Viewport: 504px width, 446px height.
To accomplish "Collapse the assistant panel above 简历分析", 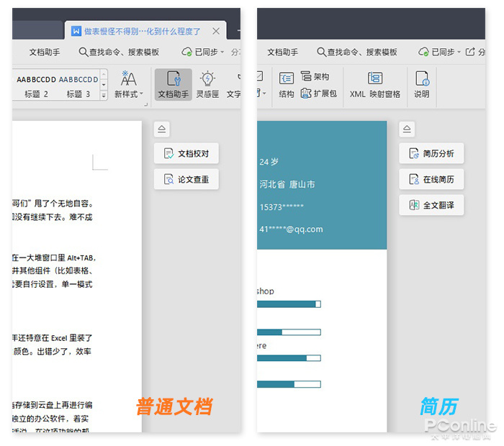I will click(407, 129).
